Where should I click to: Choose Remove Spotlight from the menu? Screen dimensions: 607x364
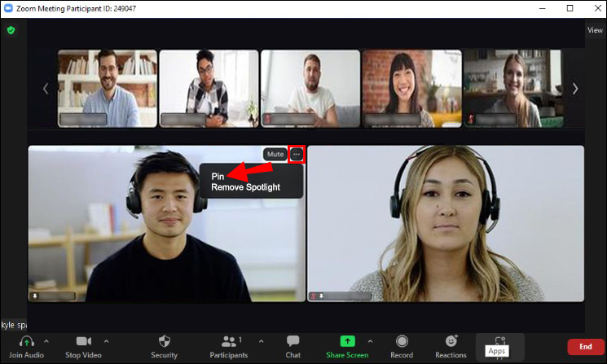245,187
